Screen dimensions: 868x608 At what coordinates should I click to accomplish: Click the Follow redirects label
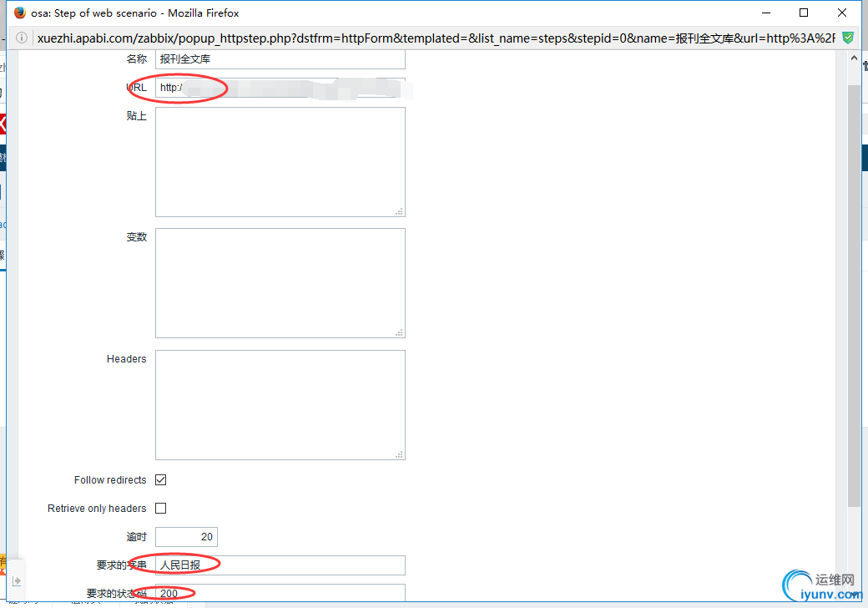coord(110,480)
